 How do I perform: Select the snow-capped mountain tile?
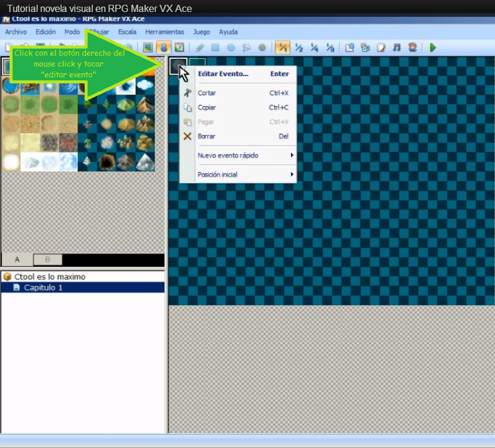[145, 162]
